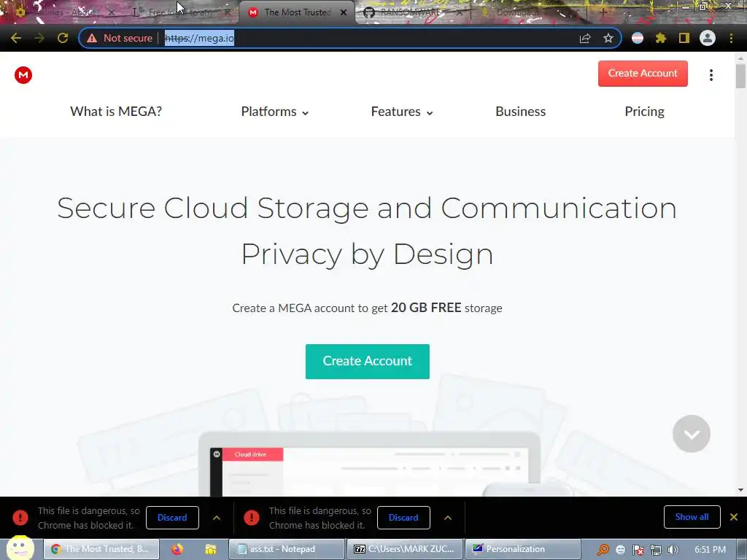The height and width of the screenshot is (560, 747).
Task: Click the taskbar clock showing 6:51 PM
Action: coord(711,550)
